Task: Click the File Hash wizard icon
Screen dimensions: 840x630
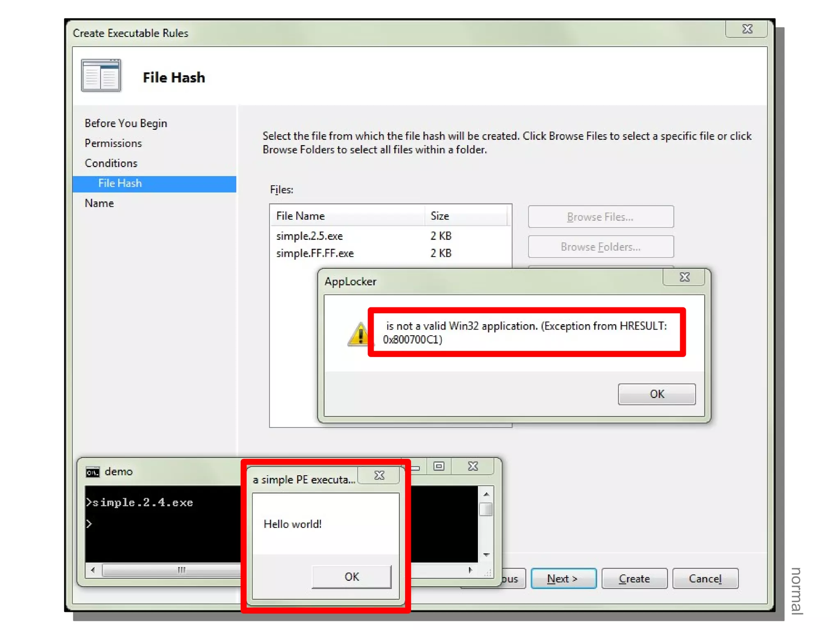Action: pyautogui.click(x=101, y=76)
